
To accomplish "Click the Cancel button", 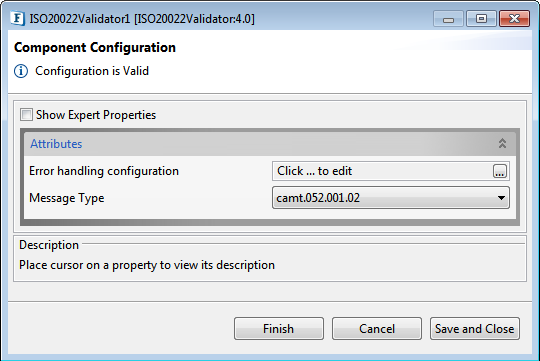I will (x=377, y=329).
